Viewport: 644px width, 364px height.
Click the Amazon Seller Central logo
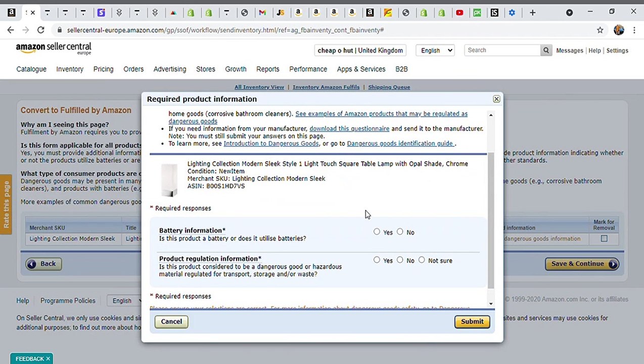pyautogui.click(x=54, y=49)
